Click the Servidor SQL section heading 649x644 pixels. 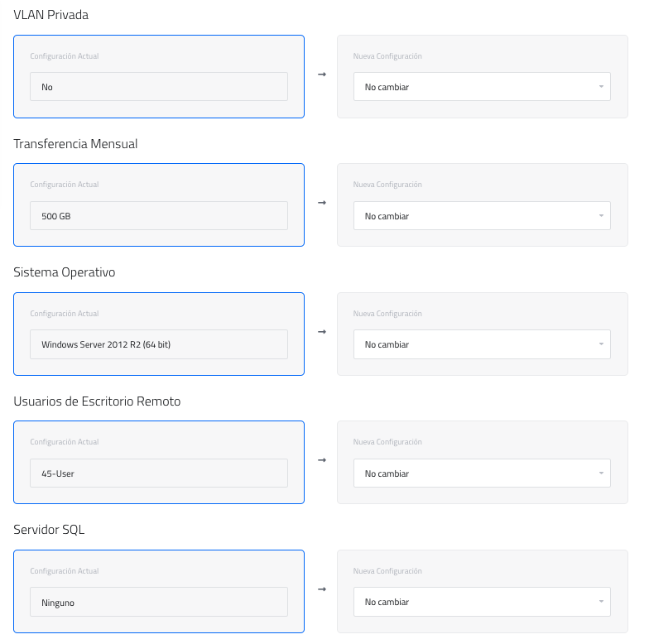click(x=49, y=530)
